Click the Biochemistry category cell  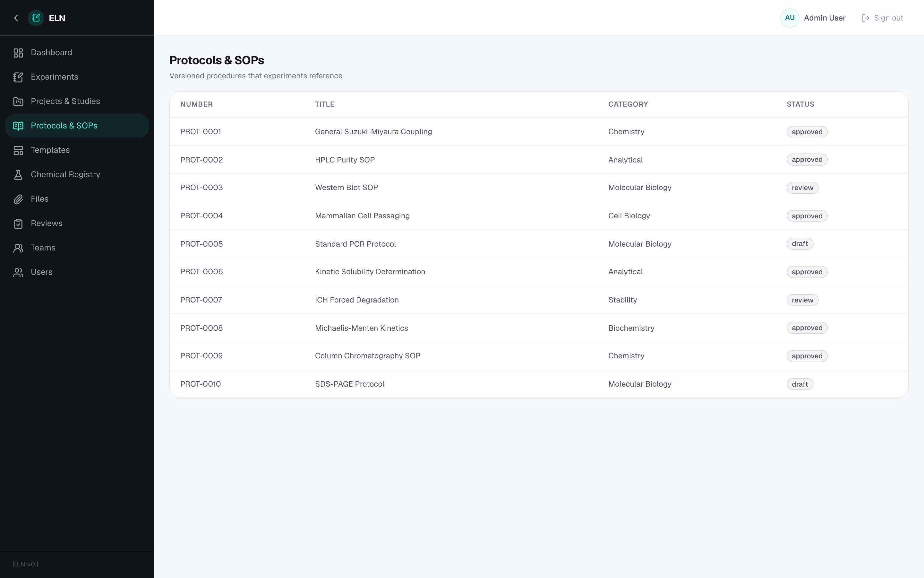tap(631, 328)
